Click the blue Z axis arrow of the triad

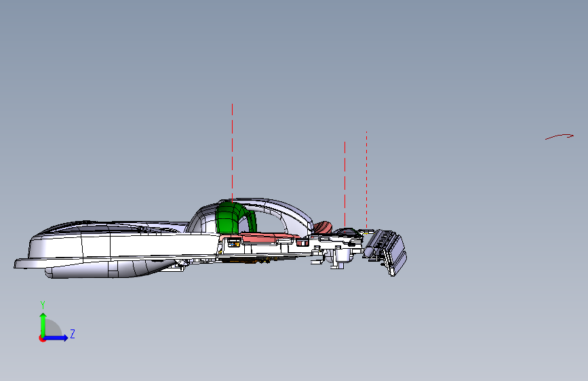[56, 338]
